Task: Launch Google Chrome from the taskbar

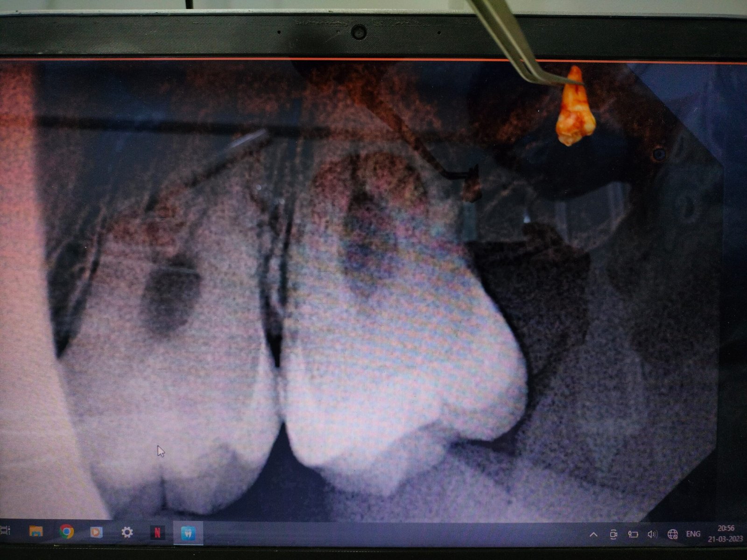Action: pos(66,532)
